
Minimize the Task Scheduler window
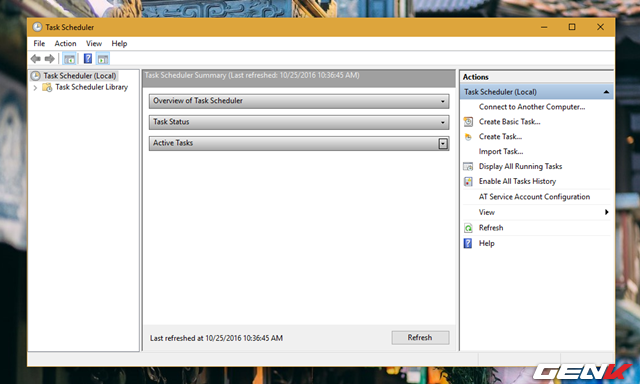tap(544, 27)
